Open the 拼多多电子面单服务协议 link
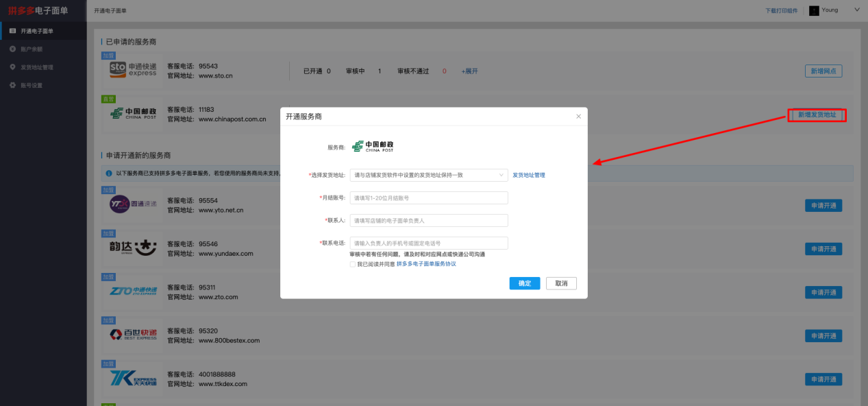Screen dimensions: 868x406 tap(426, 264)
